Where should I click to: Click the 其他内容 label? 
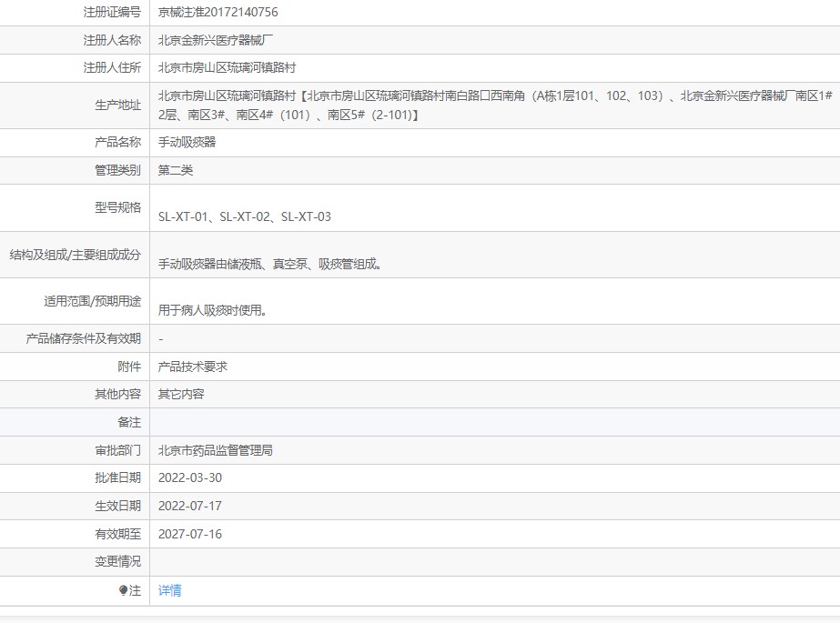[118, 395]
